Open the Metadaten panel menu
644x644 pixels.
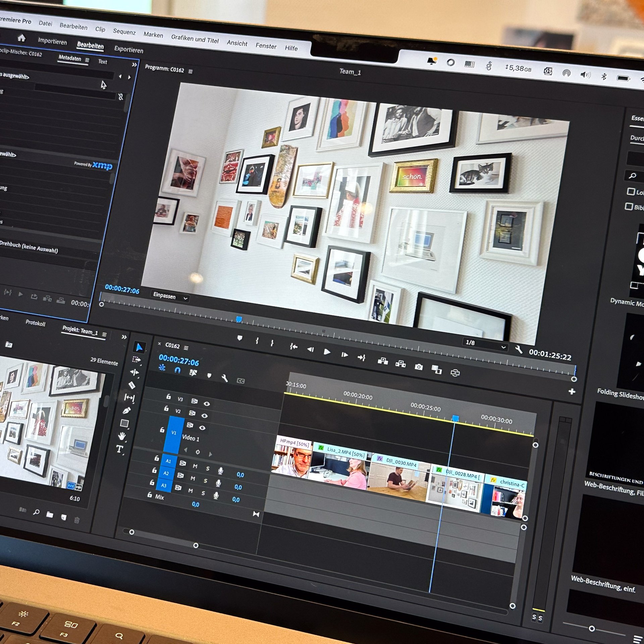87,60
